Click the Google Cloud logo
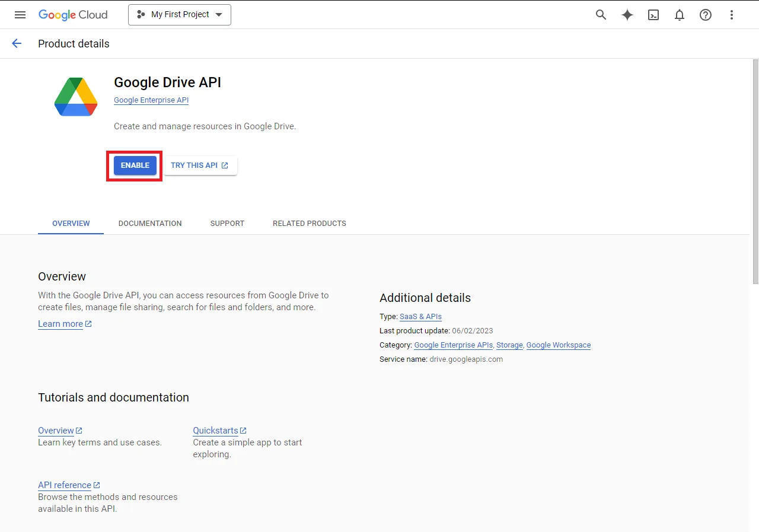759x532 pixels. click(73, 15)
